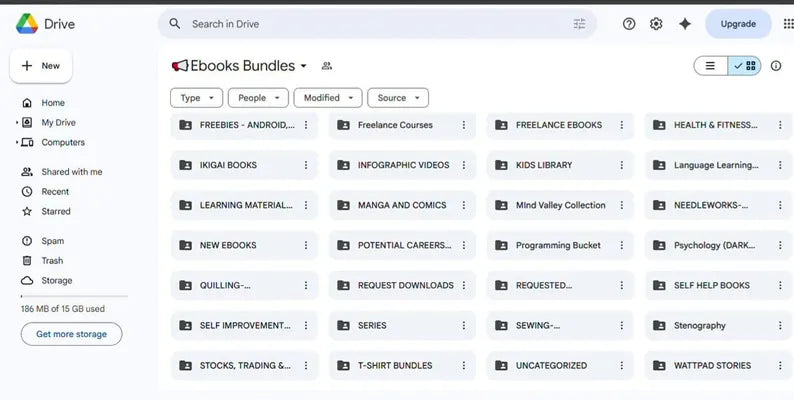
Task: Open more actions for NEW EBOOKS folder
Action: [306, 245]
